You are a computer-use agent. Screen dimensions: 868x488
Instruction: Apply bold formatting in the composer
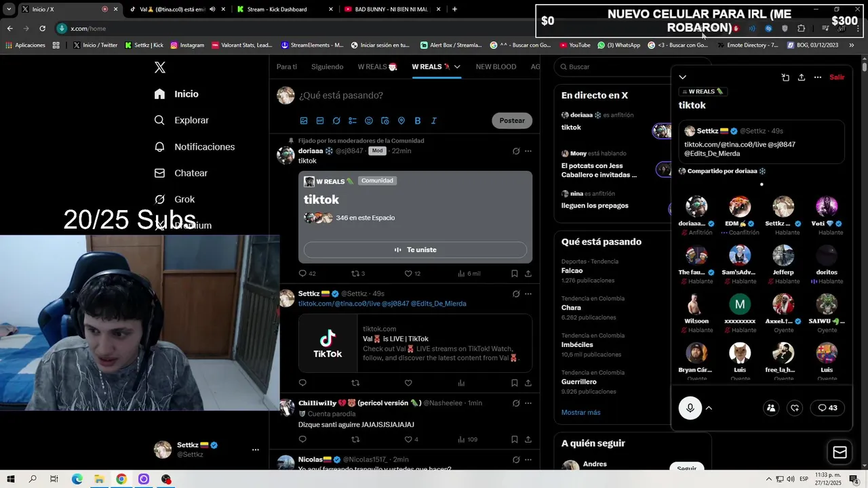click(418, 121)
